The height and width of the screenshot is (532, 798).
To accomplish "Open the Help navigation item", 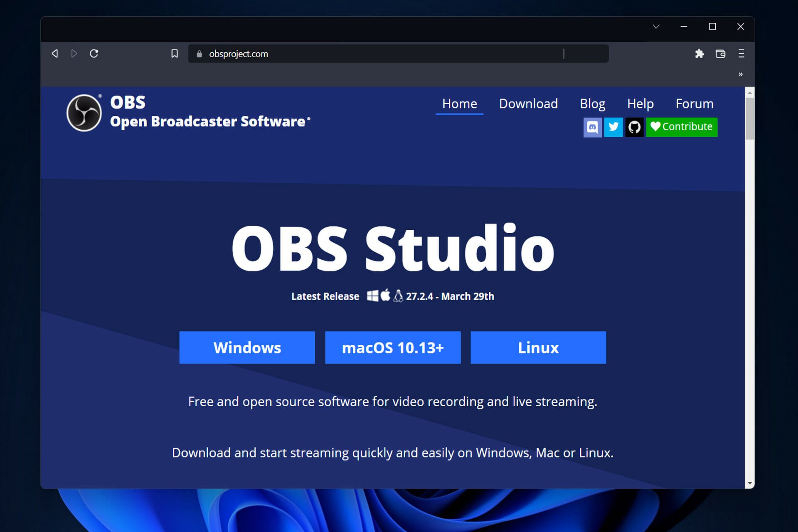I will [640, 104].
